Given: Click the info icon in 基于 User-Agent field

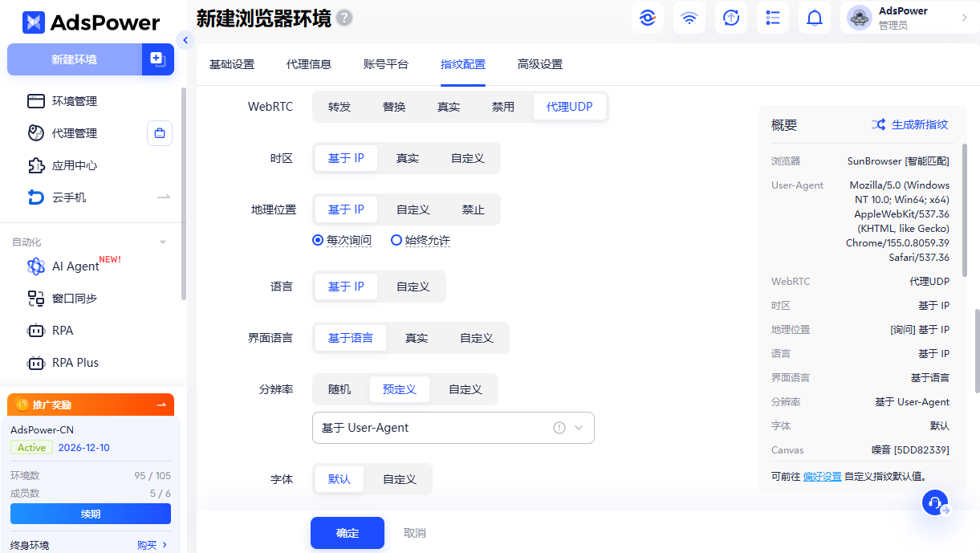Looking at the screenshot, I should (559, 428).
